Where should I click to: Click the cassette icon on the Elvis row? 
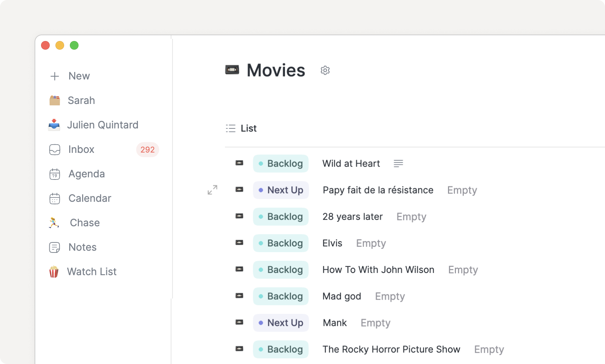[x=239, y=243]
